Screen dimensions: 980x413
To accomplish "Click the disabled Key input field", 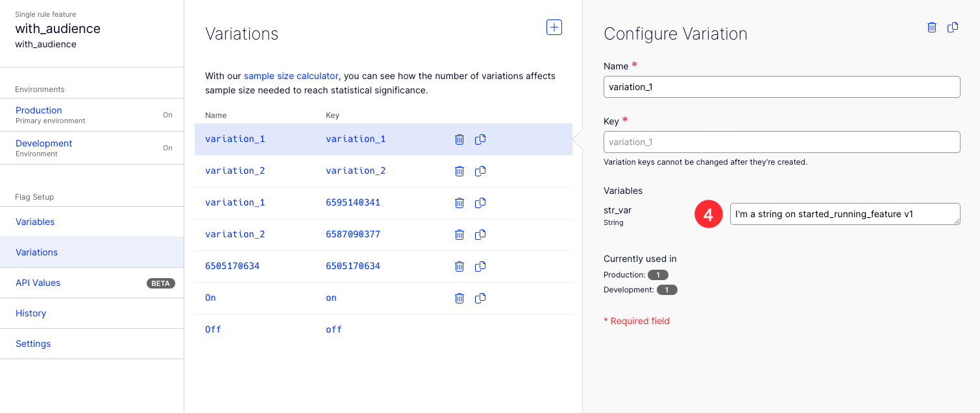I will [x=781, y=142].
